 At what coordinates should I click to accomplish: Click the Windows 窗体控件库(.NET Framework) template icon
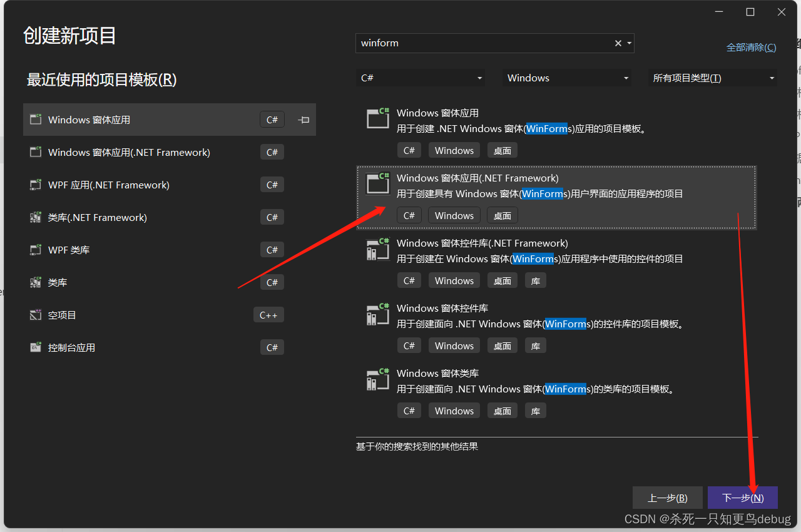(378, 248)
